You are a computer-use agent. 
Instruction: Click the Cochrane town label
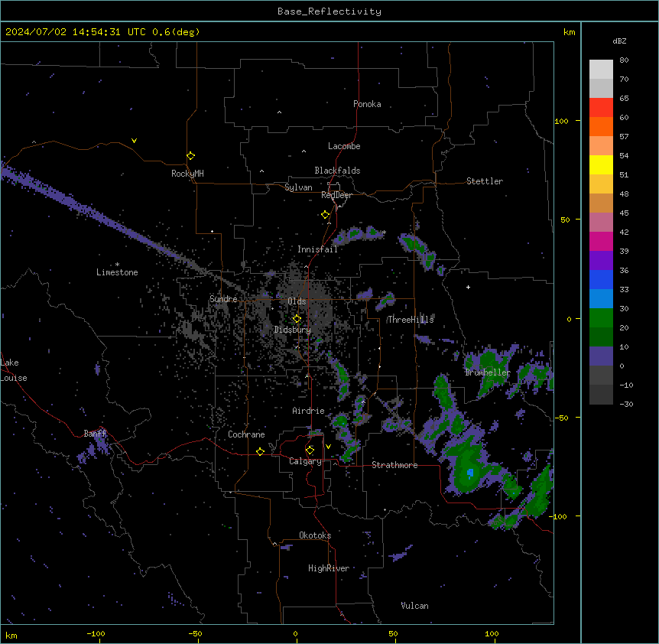click(x=246, y=434)
